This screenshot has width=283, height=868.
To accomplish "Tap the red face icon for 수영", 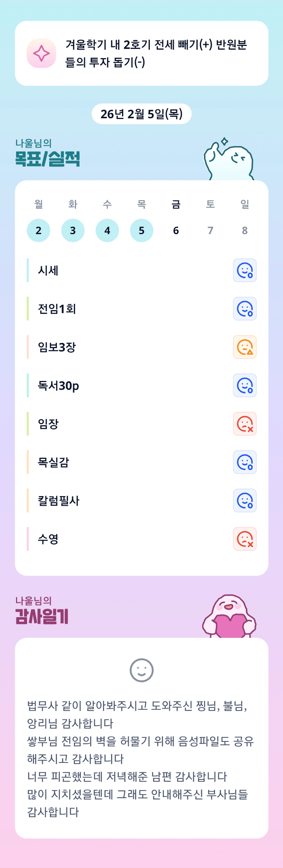I will [245, 539].
